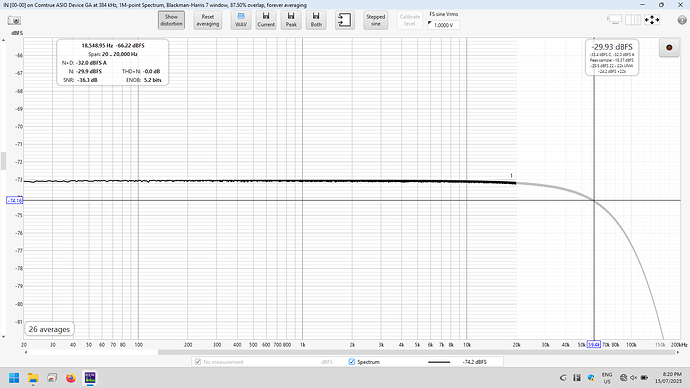The width and height of the screenshot is (690, 388).
Task: Click the battery tray icon
Action: click(x=644, y=377)
